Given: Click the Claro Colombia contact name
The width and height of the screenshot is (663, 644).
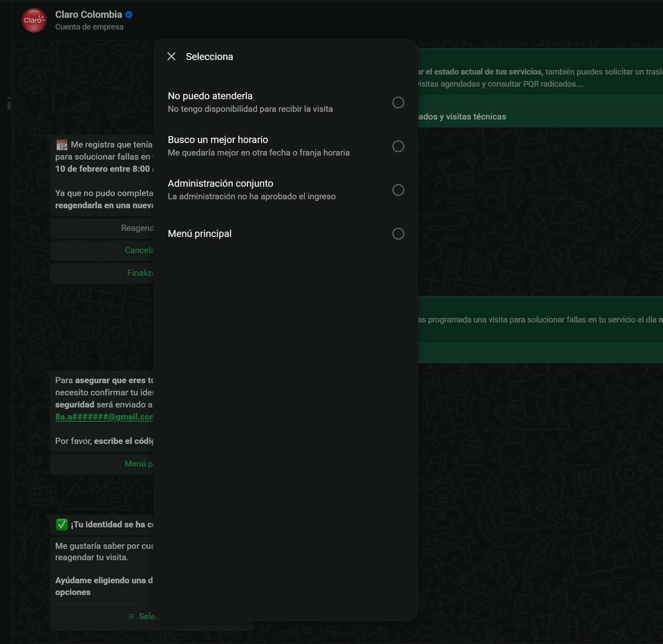Looking at the screenshot, I should pyautogui.click(x=88, y=14).
